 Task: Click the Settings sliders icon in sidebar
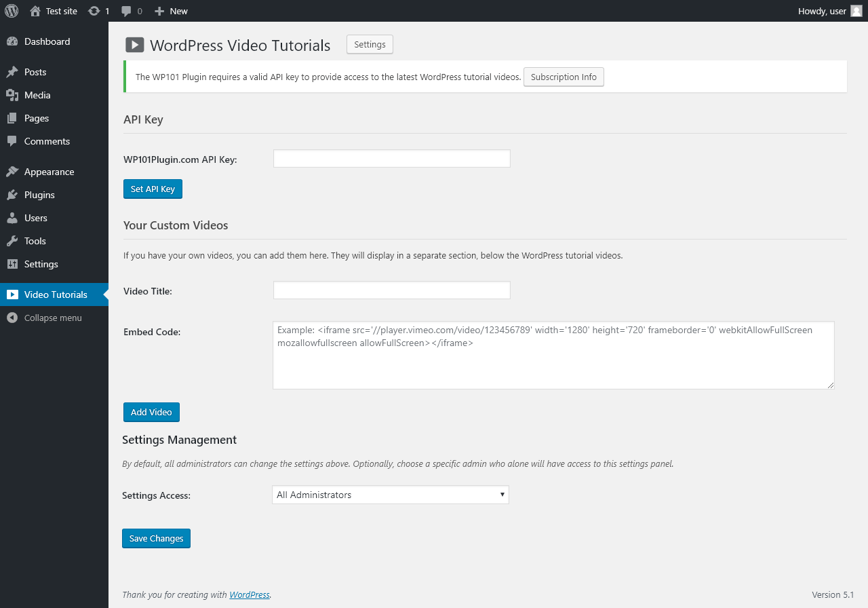[12, 264]
